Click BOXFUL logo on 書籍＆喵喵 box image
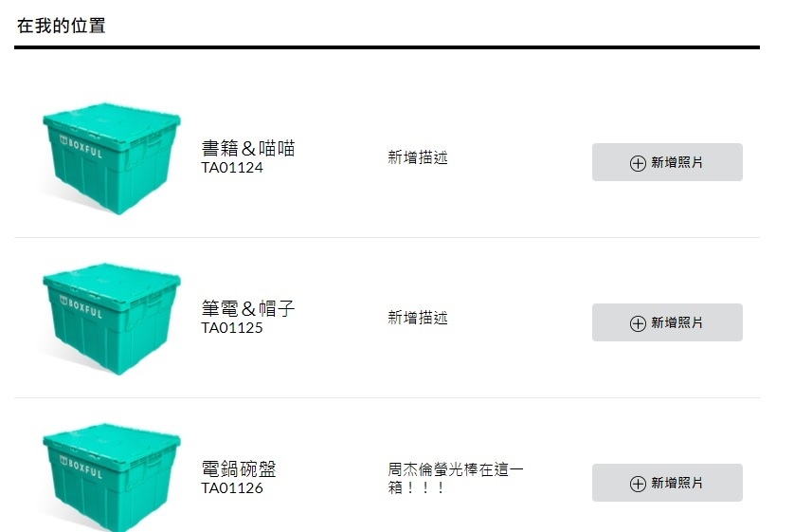Screen dimensions: 812x532 (x=81, y=146)
